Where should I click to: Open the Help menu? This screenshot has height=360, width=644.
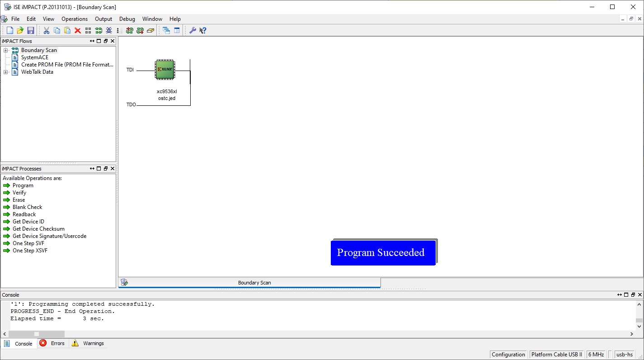[175, 19]
